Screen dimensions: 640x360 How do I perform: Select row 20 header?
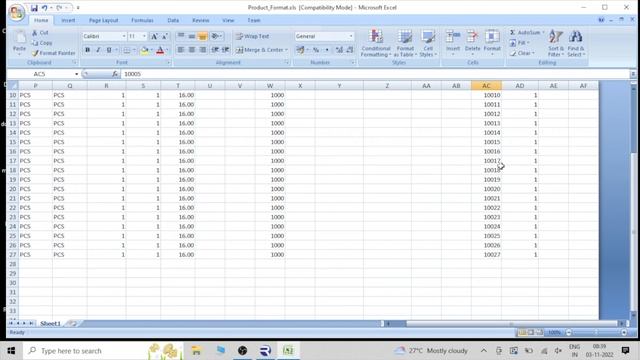[x=13, y=189]
